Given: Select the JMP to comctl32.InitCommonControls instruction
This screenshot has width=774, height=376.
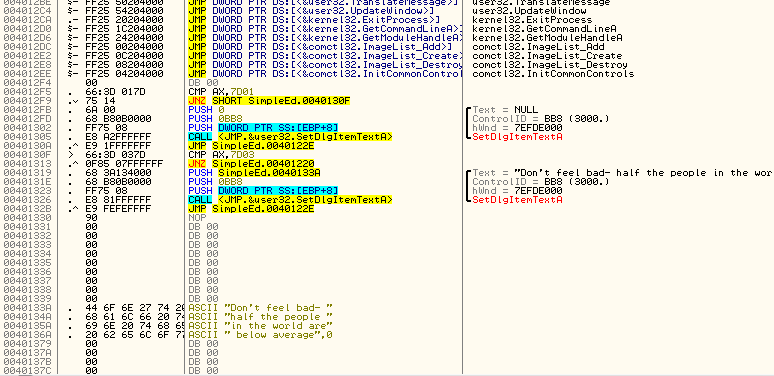Looking at the screenshot, I should [325, 74].
